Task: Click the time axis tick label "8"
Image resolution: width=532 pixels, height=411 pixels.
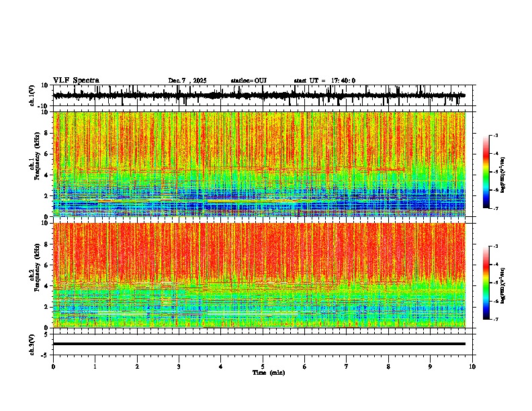Action: click(388, 367)
